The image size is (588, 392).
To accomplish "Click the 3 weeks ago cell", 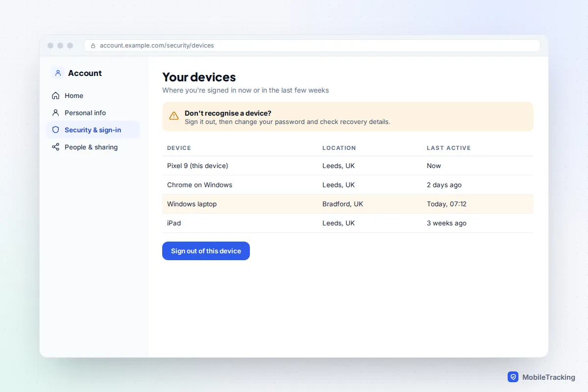I will pyautogui.click(x=446, y=223).
